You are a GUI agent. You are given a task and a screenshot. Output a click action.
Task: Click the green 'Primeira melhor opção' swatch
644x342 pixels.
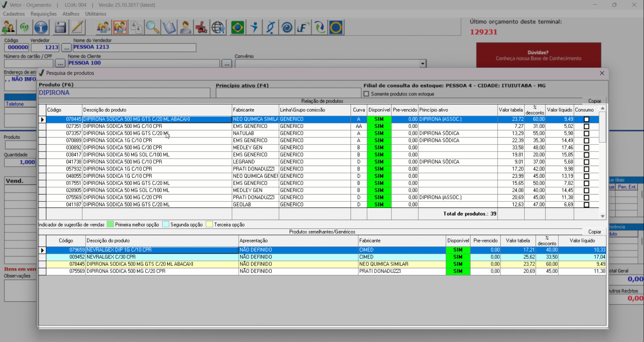click(110, 224)
